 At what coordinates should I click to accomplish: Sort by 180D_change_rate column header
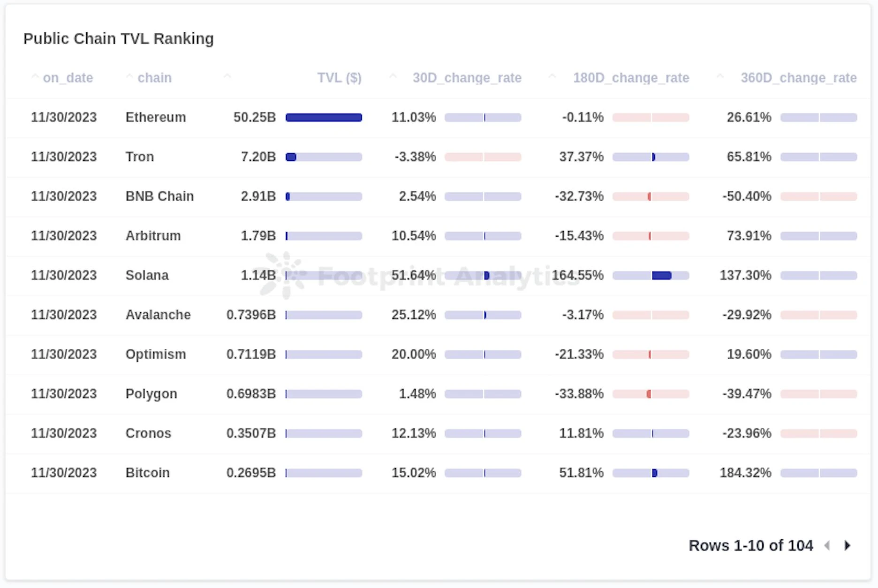tap(630, 78)
